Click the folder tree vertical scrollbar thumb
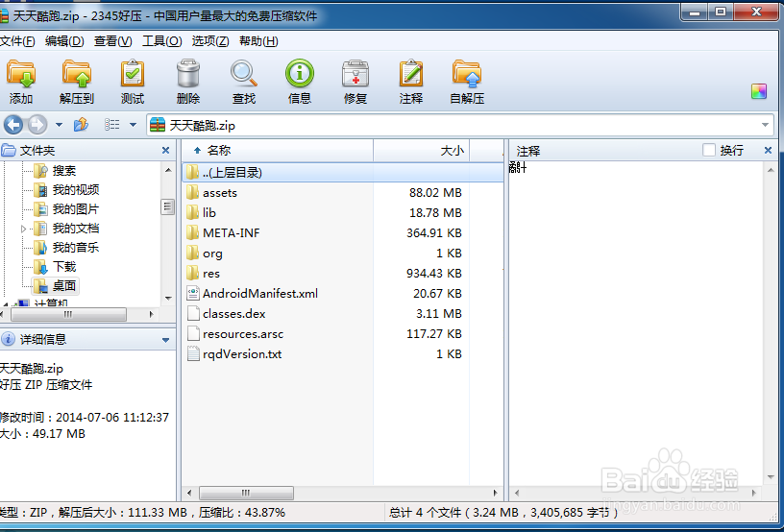Image resolution: width=784 pixels, height=532 pixels. tap(167, 206)
